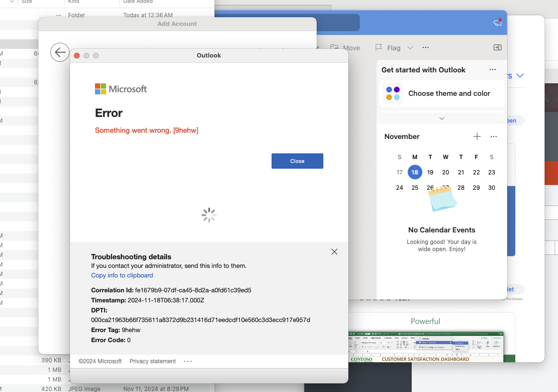
Task: Expand the blue chevron in background window
Action: [520, 75]
